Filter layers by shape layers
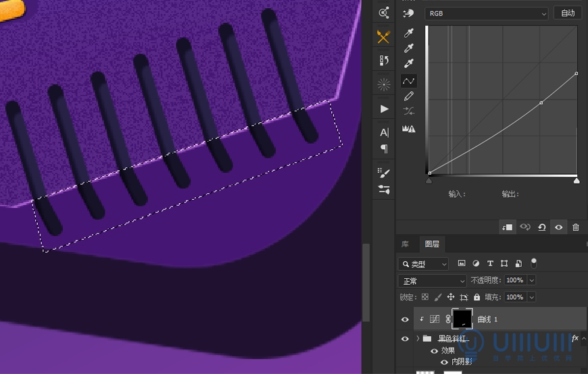 click(x=504, y=263)
